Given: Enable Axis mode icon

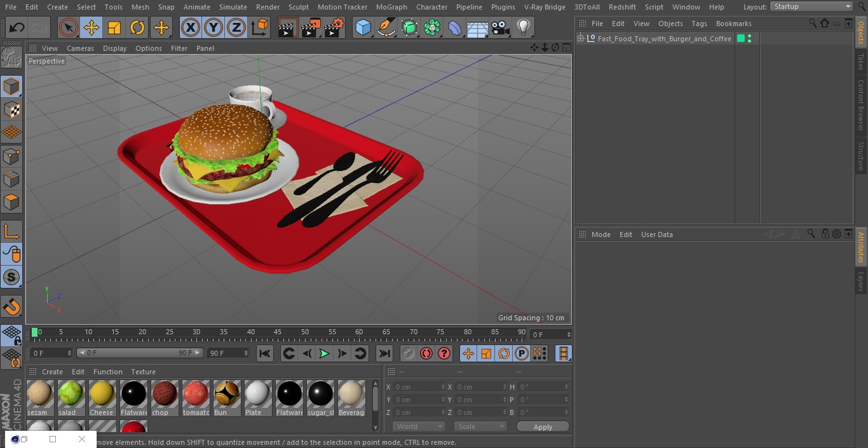Looking at the screenshot, I should [x=11, y=231].
